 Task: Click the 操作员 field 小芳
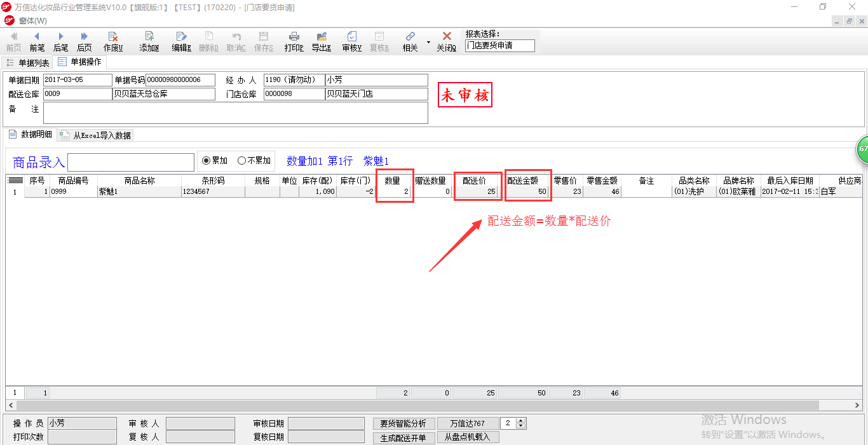click(82, 423)
